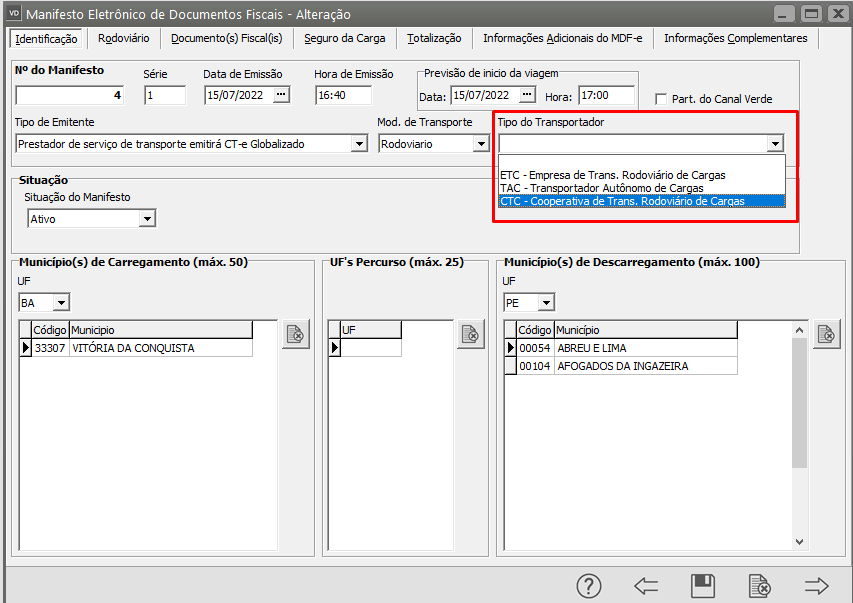Switch to the Rodoviário tab
Screen dimensions: 853x603
124,38
